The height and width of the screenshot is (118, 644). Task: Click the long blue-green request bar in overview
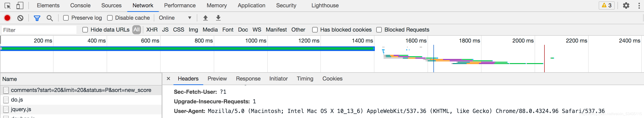click(187, 48)
